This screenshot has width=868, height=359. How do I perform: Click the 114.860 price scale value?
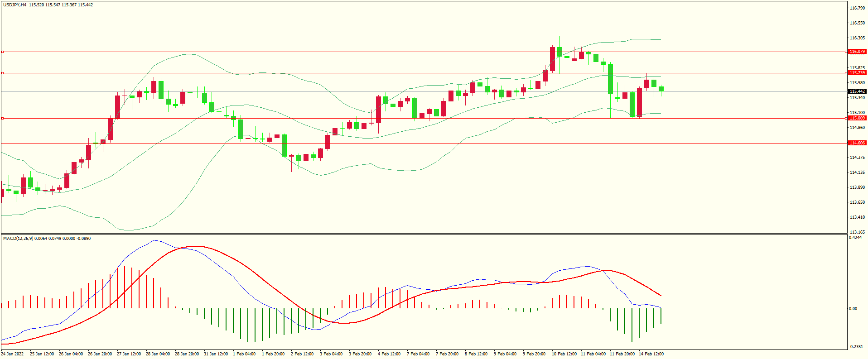858,128
